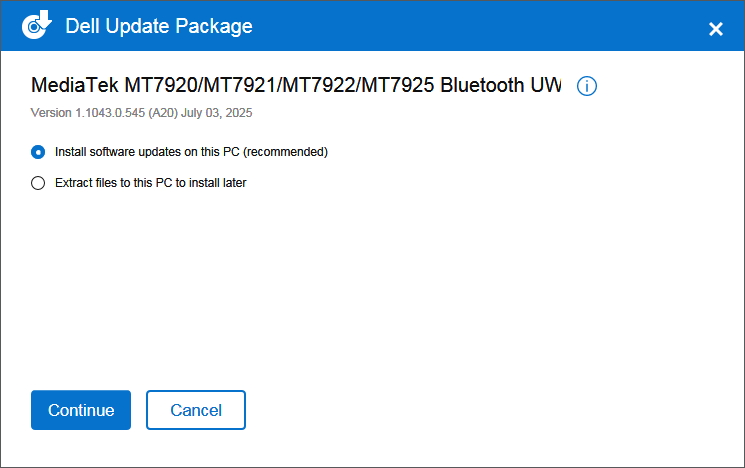Open the info icon beside the package name
745x468 pixels.
point(587,86)
